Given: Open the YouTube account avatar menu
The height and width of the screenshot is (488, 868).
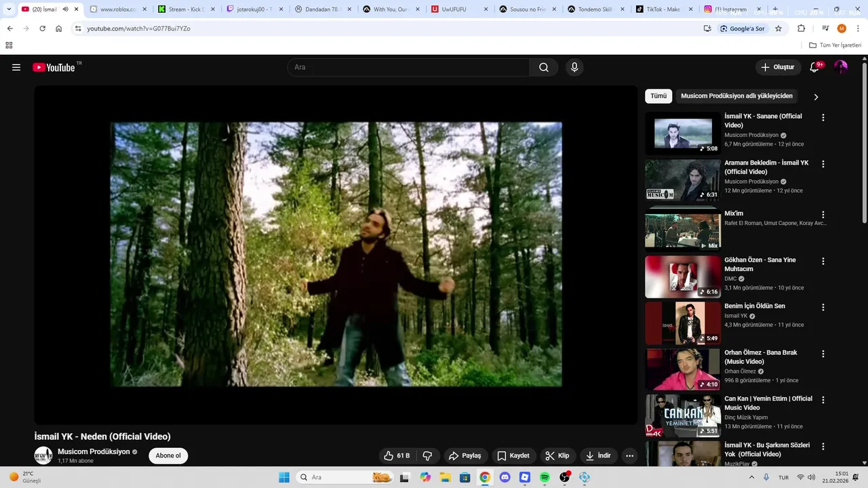Looking at the screenshot, I should tap(841, 67).
